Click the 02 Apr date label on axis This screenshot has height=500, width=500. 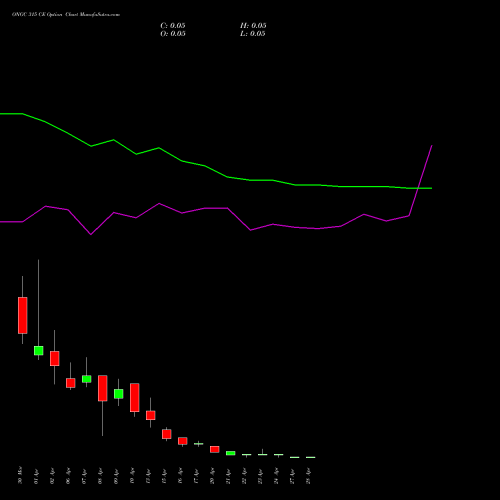[52, 476]
